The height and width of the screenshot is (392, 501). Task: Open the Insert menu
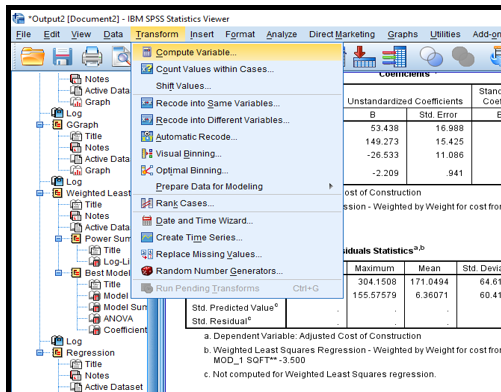(202, 34)
